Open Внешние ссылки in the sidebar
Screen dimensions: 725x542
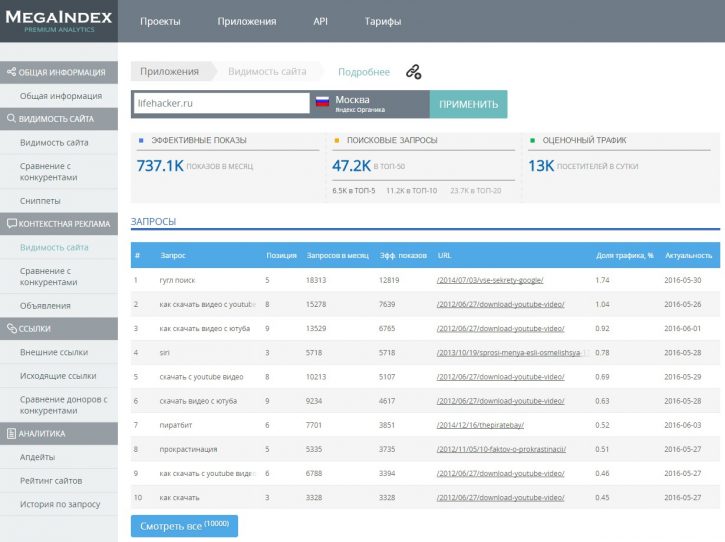(54, 352)
